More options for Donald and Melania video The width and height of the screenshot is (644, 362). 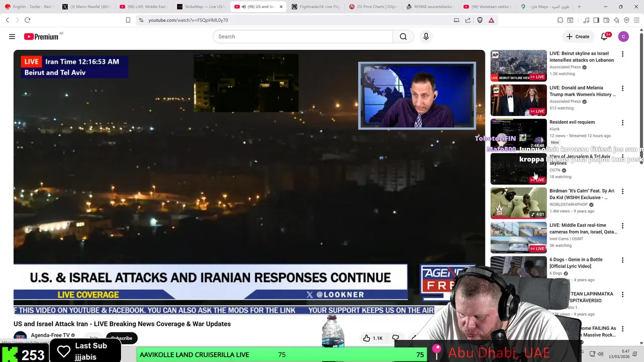[622, 88]
